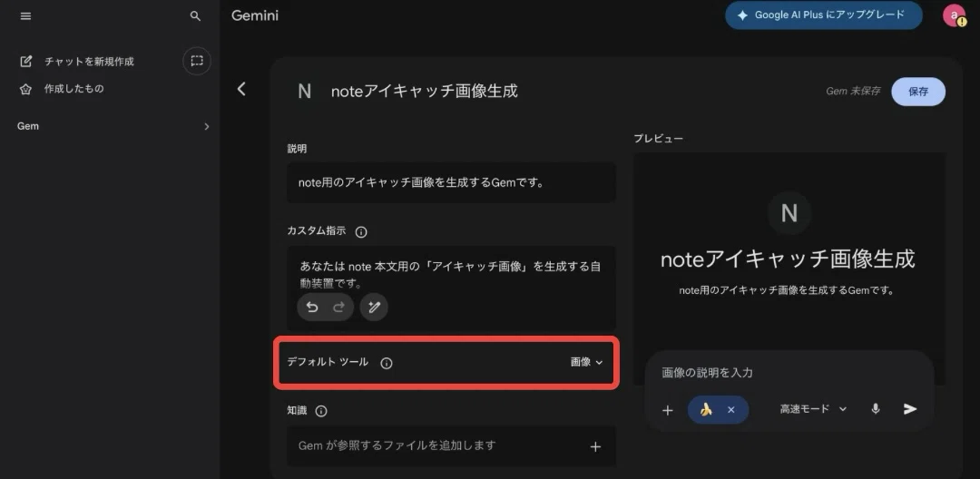Undo the instruction edit

312,307
